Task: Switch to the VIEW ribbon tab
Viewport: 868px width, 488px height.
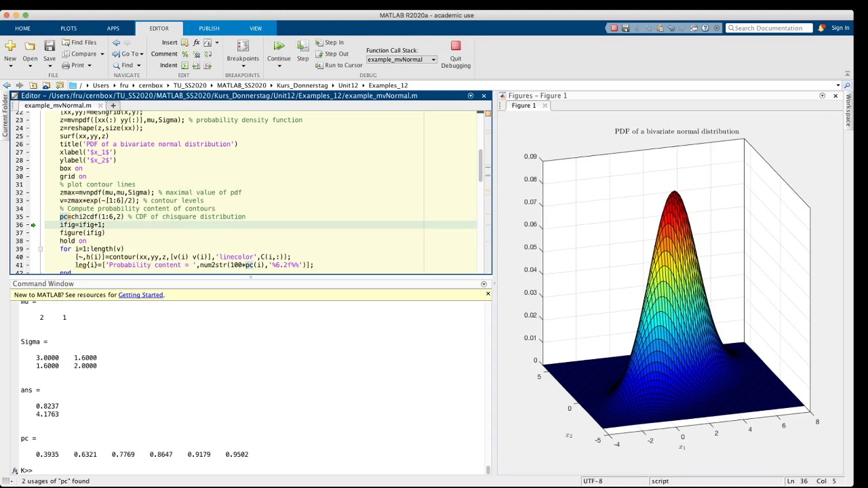Action: [256, 28]
